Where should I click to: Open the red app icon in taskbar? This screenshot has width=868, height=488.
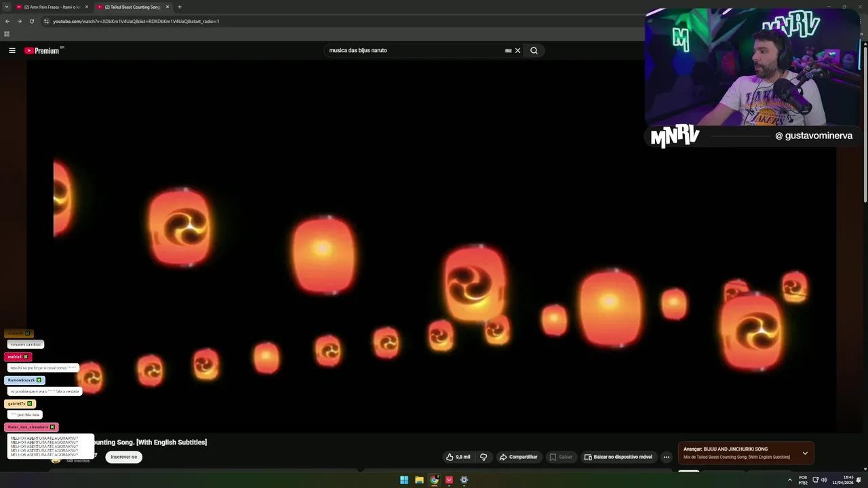tap(449, 480)
